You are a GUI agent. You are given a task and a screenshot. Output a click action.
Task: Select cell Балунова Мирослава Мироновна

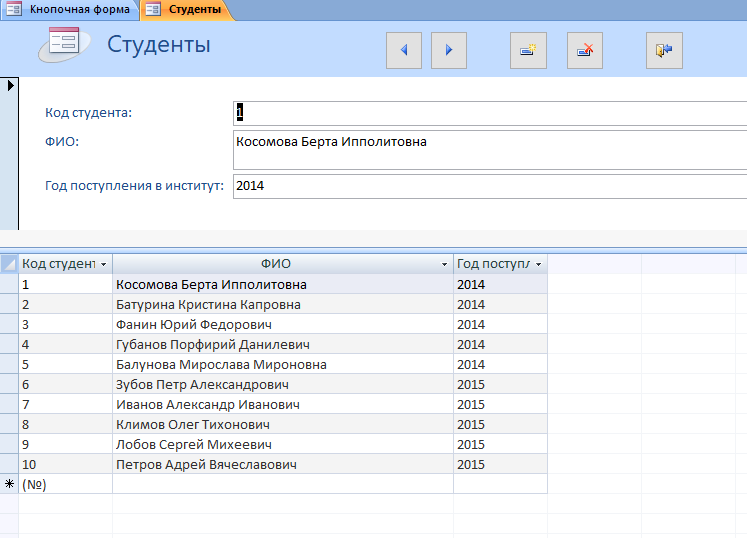283,365
